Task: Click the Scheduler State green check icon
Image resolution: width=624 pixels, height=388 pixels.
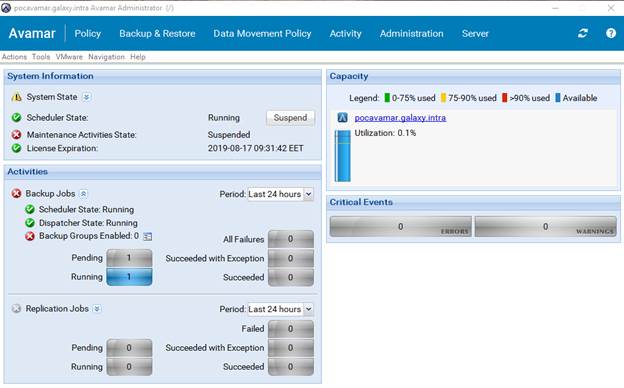Action: [x=16, y=117]
